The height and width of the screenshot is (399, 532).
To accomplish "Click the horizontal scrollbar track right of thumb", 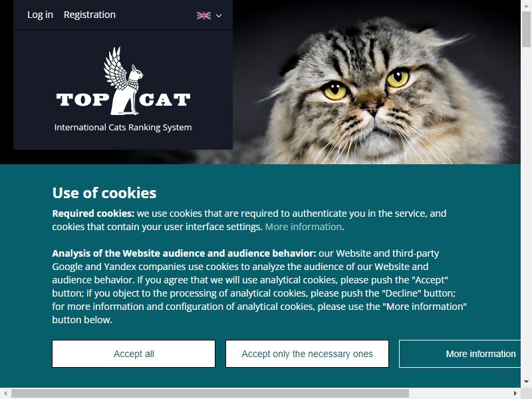I will point(460,393).
